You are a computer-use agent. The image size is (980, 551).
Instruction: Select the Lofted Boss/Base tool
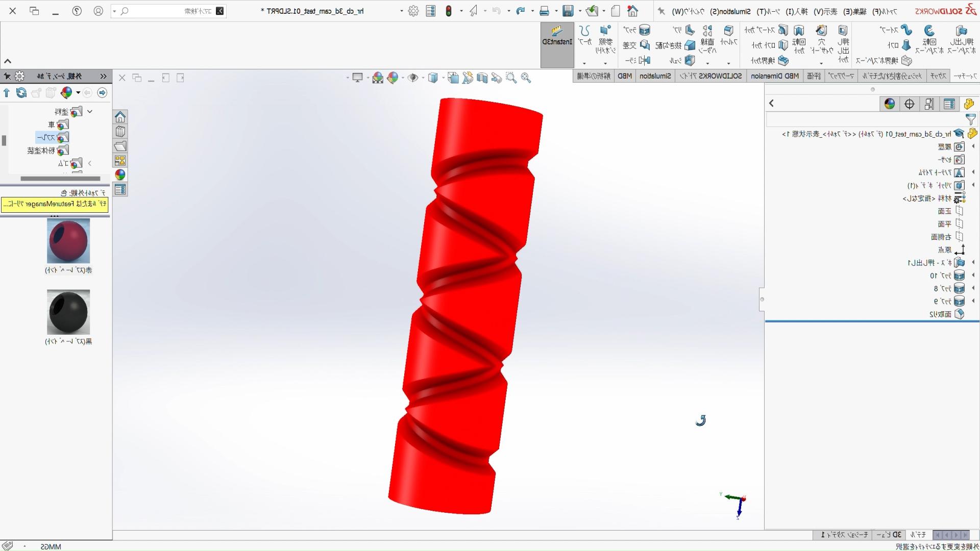point(899,45)
